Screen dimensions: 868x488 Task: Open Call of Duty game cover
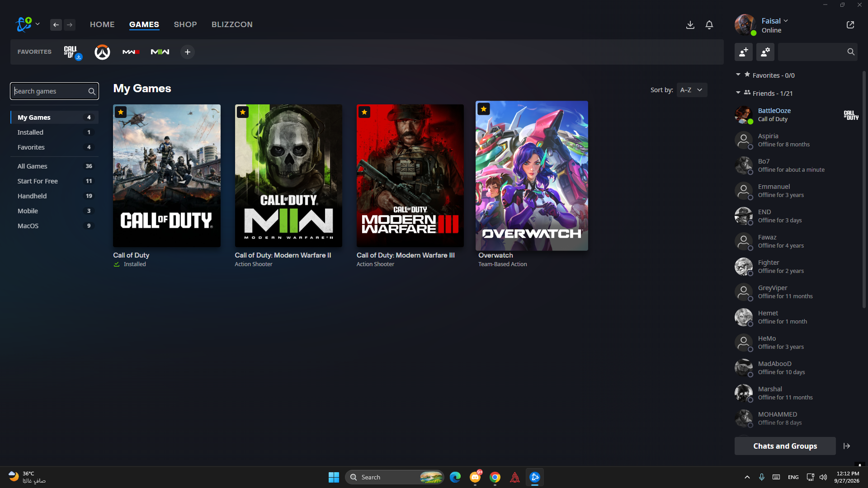point(167,176)
